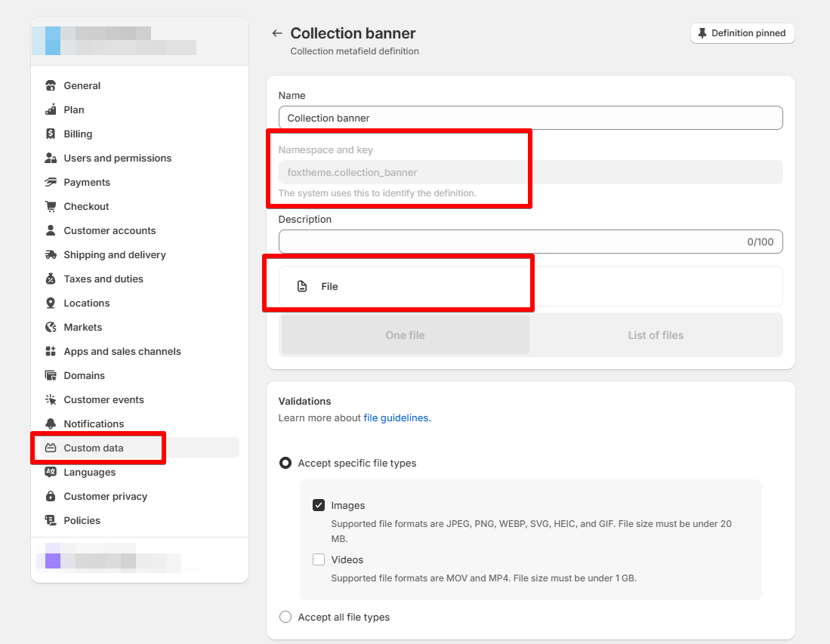This screenshot has height=644, width=830.
Task: Check the Videos checkbox
Action: coord(319,559)
